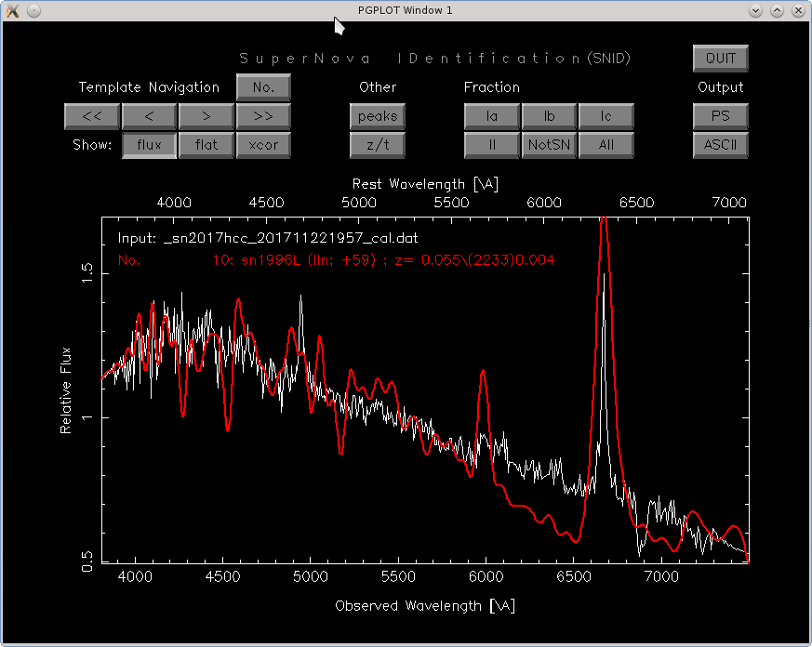The width and height of the screenshot is (812, 647).
Task: Click the peaks button
Action: [x=377, y=116]
